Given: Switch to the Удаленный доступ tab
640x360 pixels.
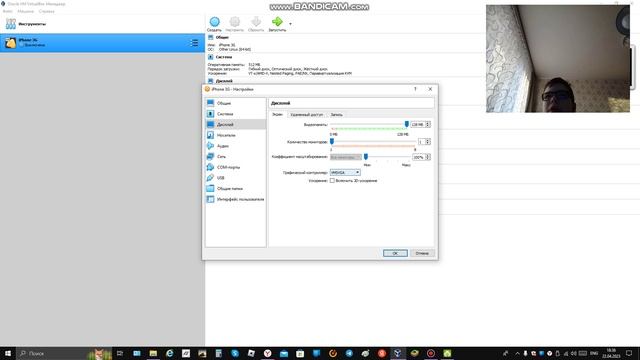Looking at the screenshot, I should pos(307,115).
